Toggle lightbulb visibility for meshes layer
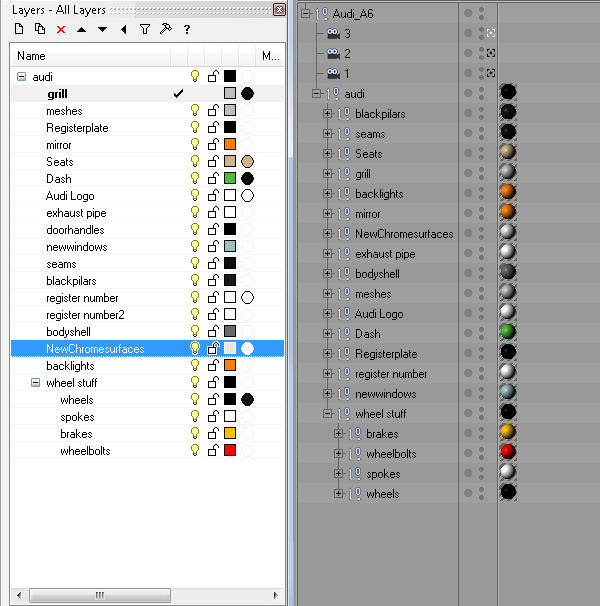 195,111
